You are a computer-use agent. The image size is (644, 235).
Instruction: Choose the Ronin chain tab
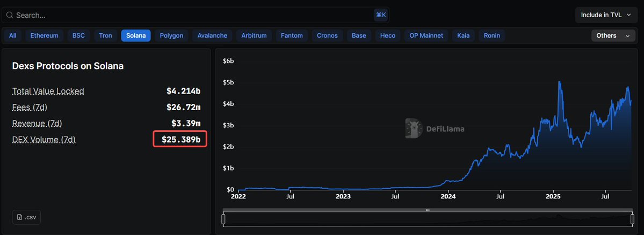click(492, 35)
